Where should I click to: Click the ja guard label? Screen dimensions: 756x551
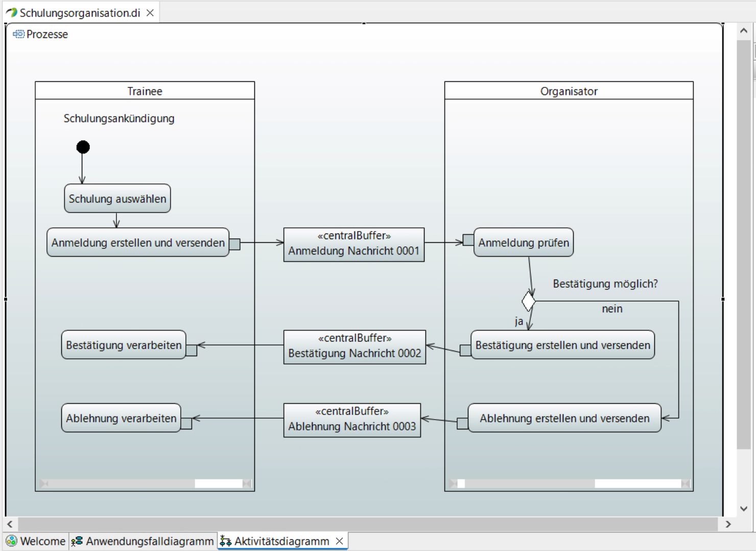coord(519,321)
